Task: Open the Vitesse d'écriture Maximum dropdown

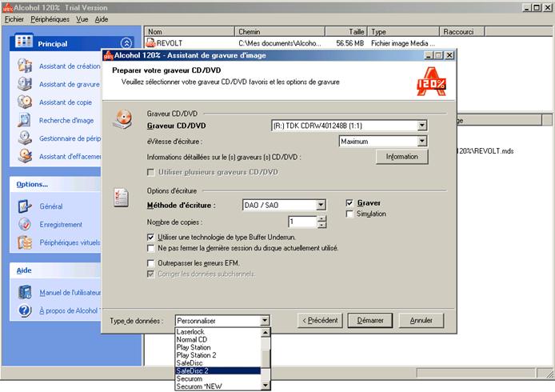Action: [x=422, y=142]
